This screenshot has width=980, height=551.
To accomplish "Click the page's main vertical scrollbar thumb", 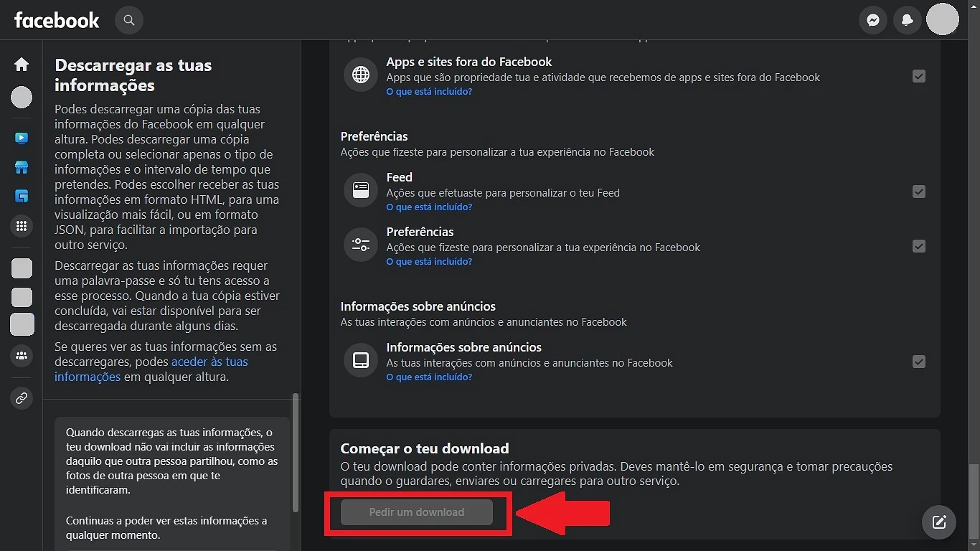I will [x=974, y=501].
